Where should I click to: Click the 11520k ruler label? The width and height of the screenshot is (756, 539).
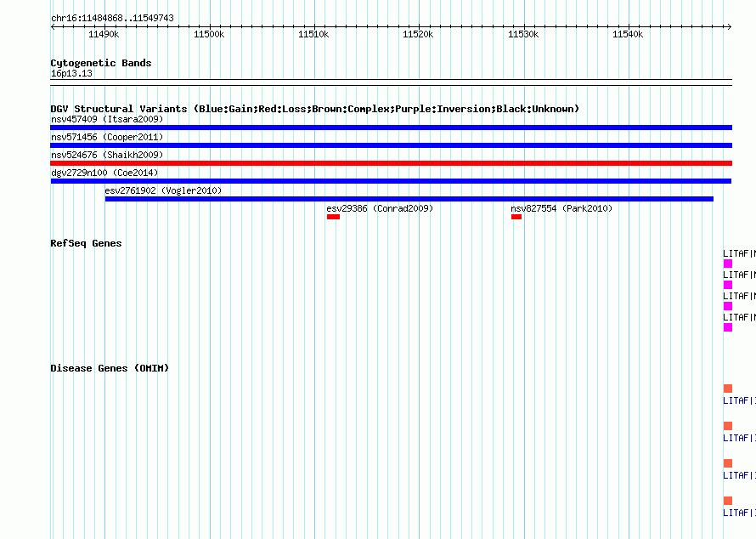(418, 34)
